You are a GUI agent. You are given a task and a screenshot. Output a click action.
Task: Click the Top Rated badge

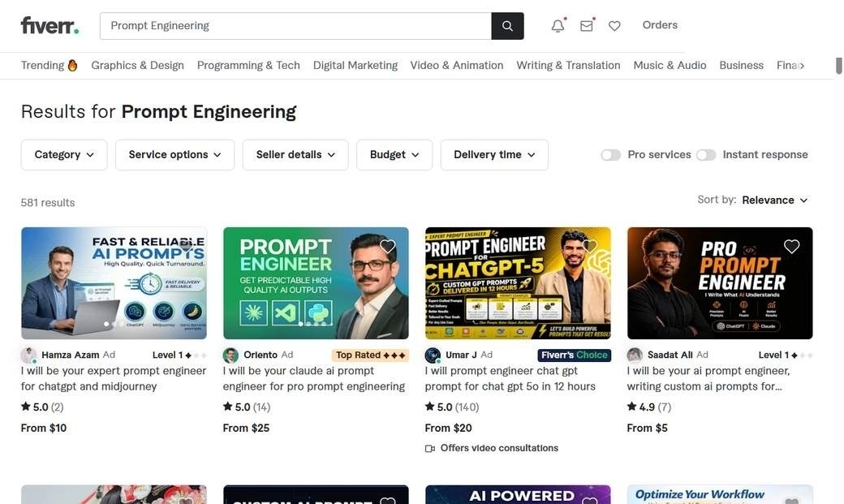pyautogui.click(x=370, y=355)
